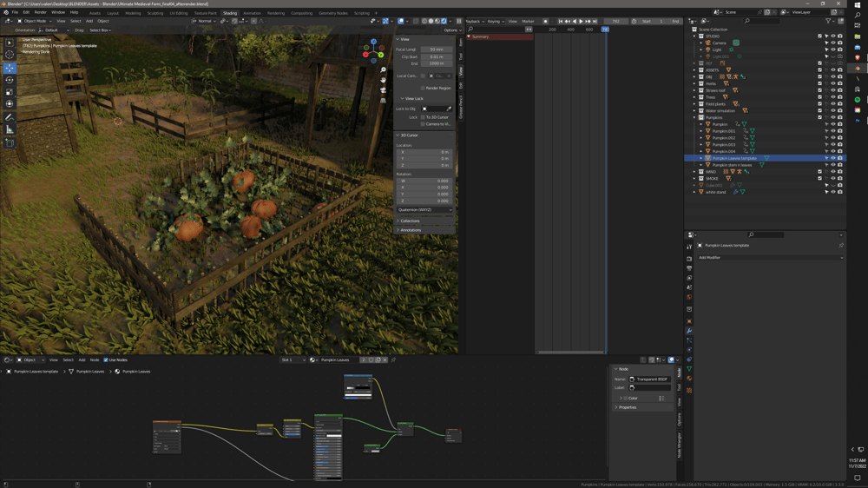The width and height of the screenshot is (868, 488).
Task: Open the viewport Add menu
Action: 89,21
